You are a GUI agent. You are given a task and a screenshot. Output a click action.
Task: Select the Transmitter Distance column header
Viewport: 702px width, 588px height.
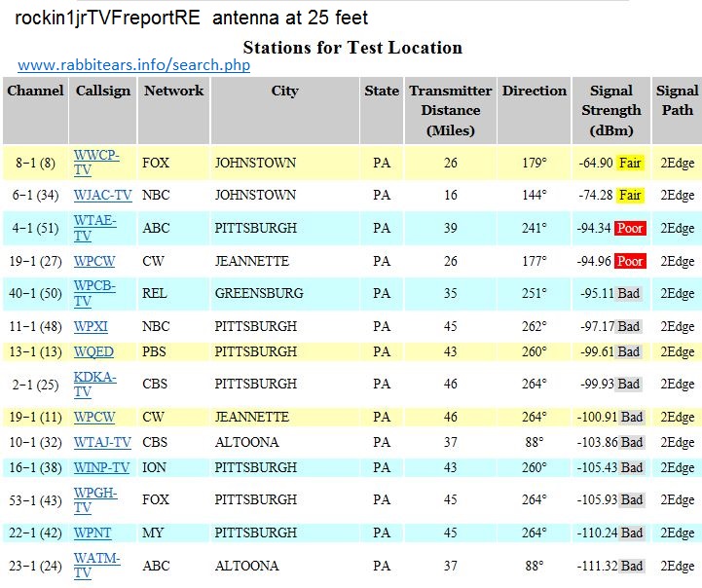click(x=450, y=110)
